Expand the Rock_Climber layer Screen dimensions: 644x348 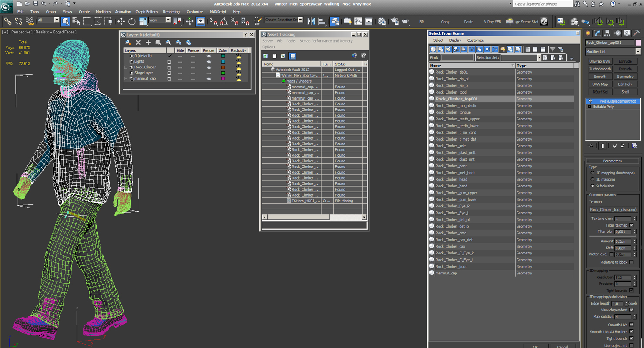tap(126, 67)
